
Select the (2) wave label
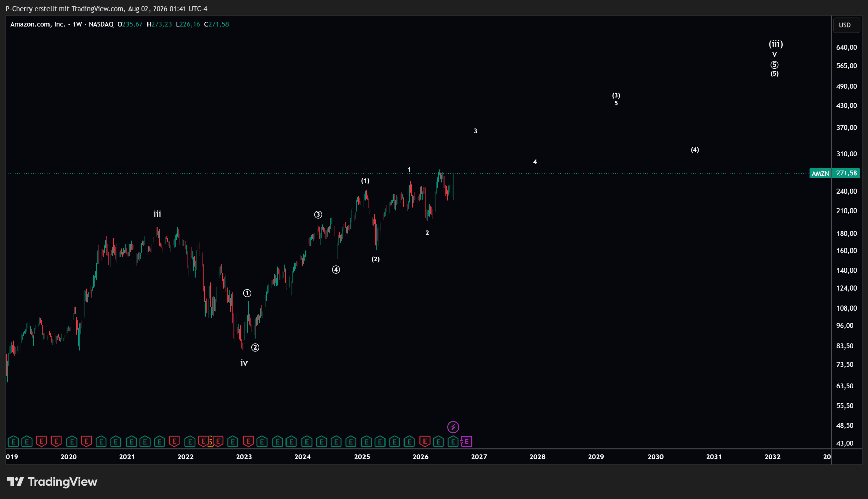[x=376, y=259]
